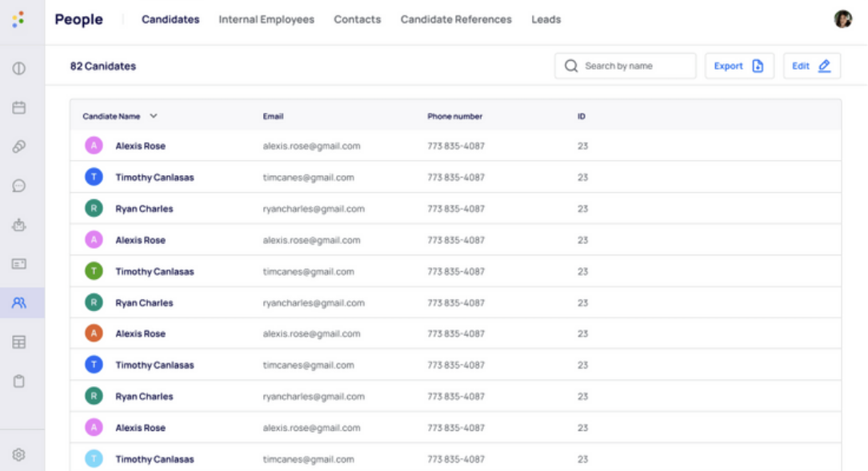Open the user profile photo menu

(842, 19)
